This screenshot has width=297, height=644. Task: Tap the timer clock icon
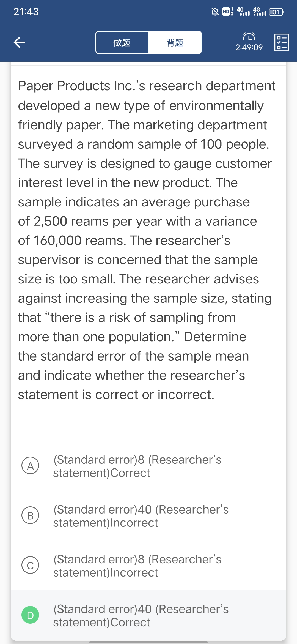[x=249, y=37]
